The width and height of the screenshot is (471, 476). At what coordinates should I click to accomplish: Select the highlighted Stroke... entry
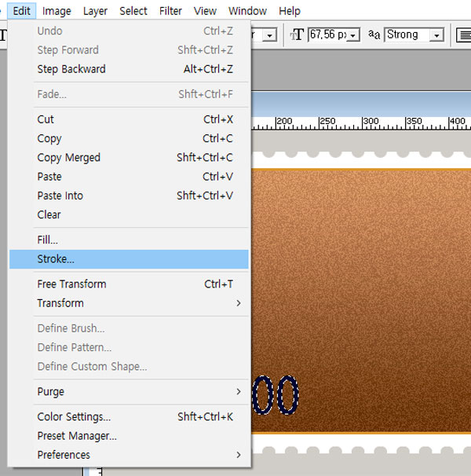[129, 259]
